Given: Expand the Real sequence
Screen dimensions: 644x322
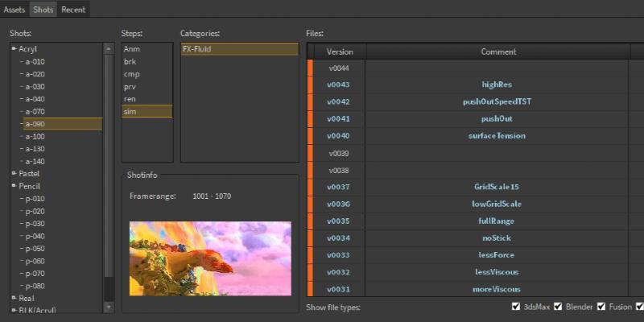Looking at the screenshot, I should click(x=14, y=298).
